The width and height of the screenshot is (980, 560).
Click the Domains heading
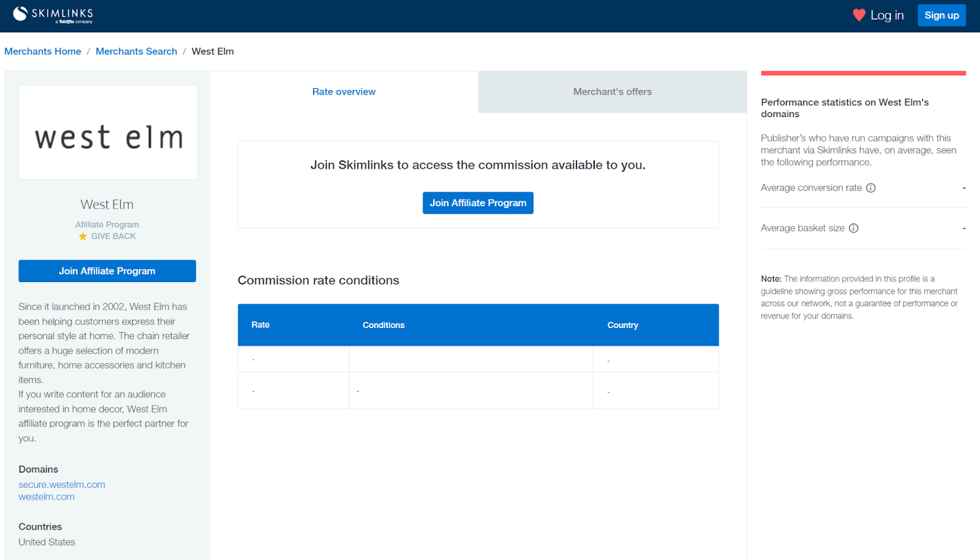point(38,469)
